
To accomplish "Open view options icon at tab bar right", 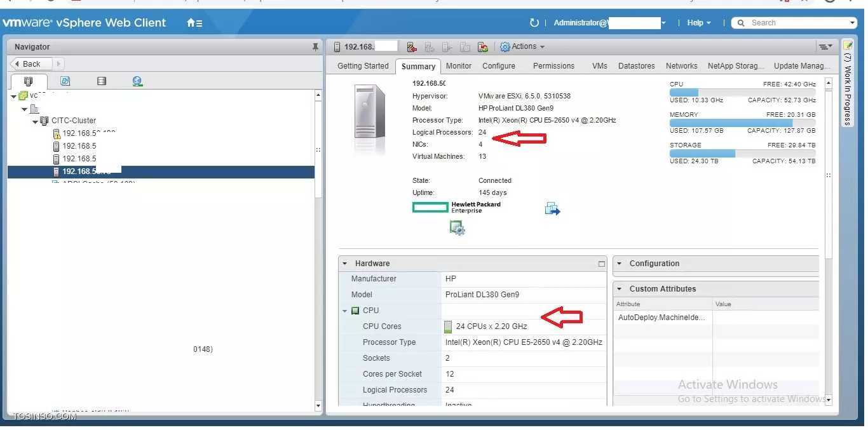I will coord(825,47).
